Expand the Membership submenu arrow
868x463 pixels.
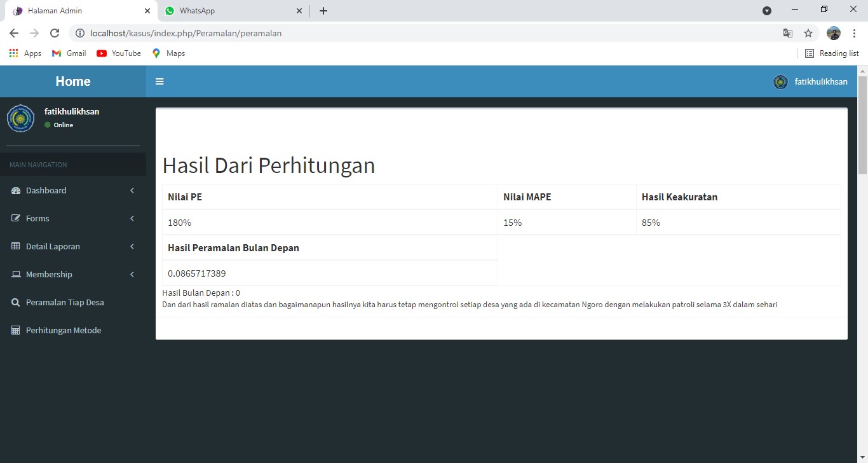pos(132,275)
